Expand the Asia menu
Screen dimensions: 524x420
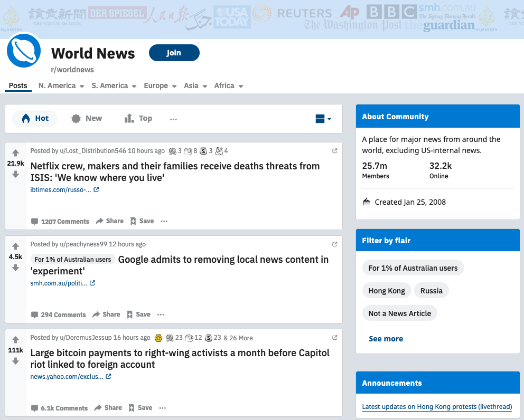pyautogui.click(x=195, y=86)
